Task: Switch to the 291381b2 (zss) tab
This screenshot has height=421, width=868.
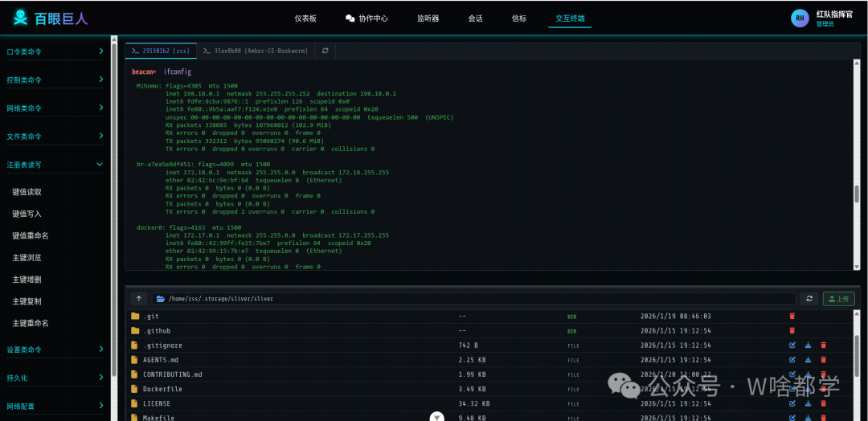Action: 161,51
